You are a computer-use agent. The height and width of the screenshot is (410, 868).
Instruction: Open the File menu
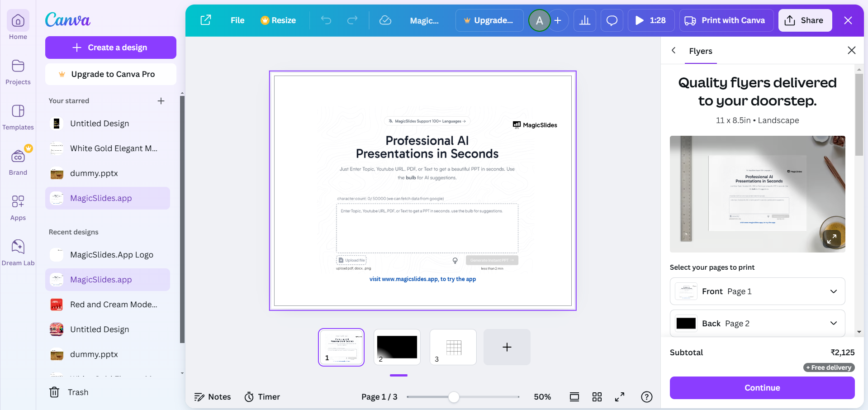237,20
